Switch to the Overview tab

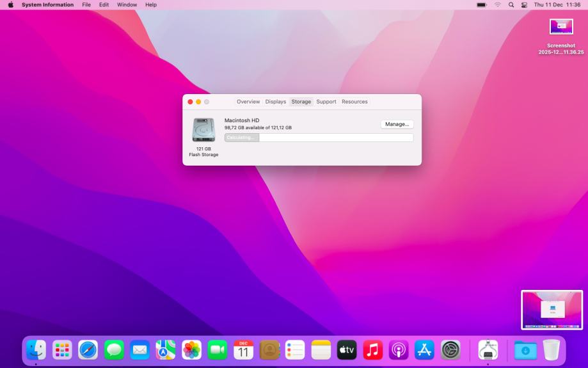pos(248,102)
